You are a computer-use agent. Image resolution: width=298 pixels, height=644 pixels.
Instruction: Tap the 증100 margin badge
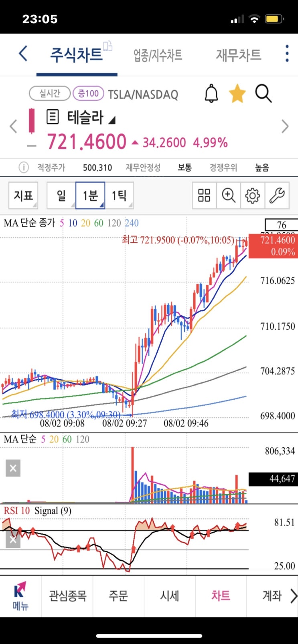click(x=88, y=93)
